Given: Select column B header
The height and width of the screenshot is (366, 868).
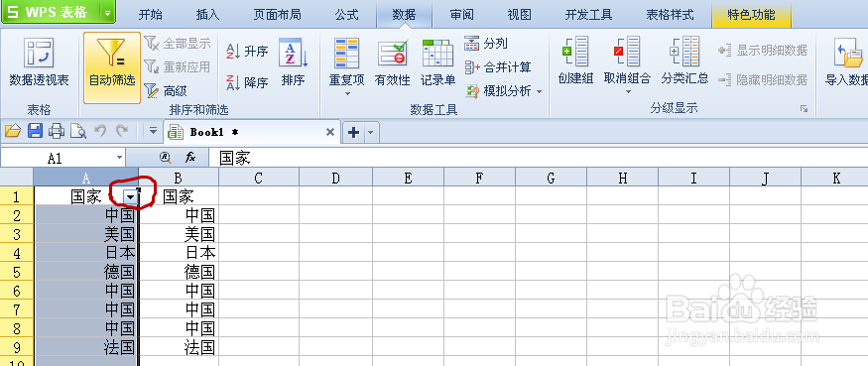Looking at the screenshot, I should click(179, 178).
